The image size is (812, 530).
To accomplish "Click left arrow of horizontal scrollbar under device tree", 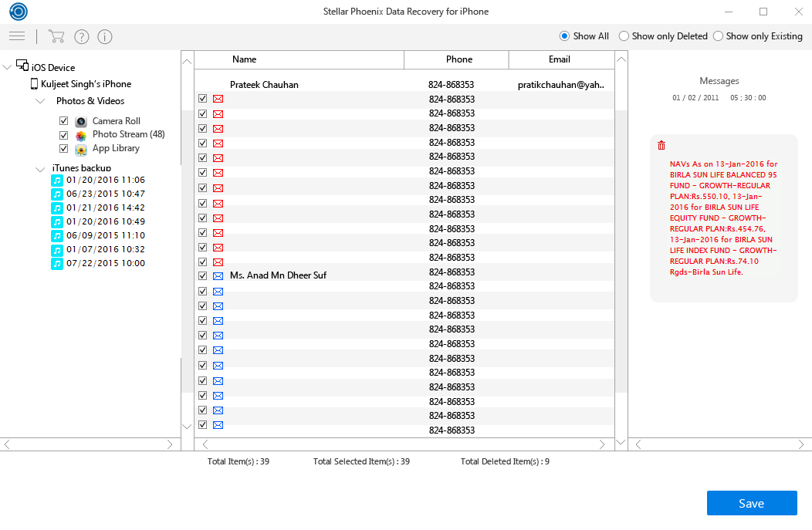I will (7, 444).
